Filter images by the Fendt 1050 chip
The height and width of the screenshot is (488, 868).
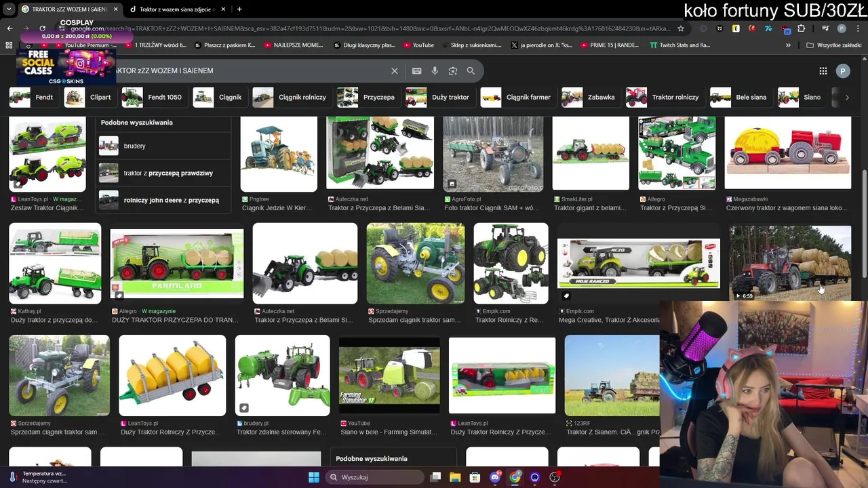pyautogui.click(x=153, y=97)
